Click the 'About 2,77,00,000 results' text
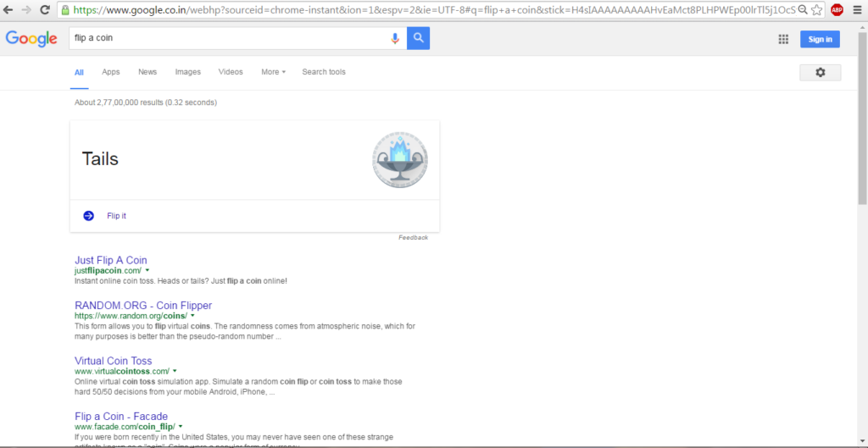 (146, 102)
